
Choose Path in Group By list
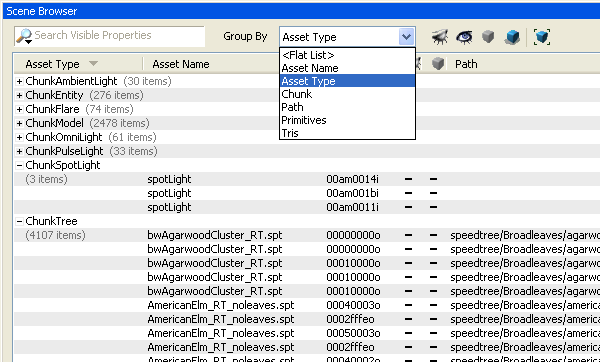tap(347, 107)
